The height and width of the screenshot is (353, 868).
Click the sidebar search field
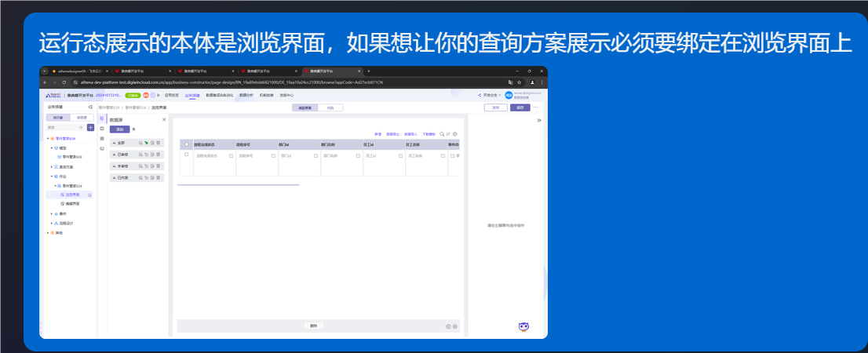pos(66,127)
